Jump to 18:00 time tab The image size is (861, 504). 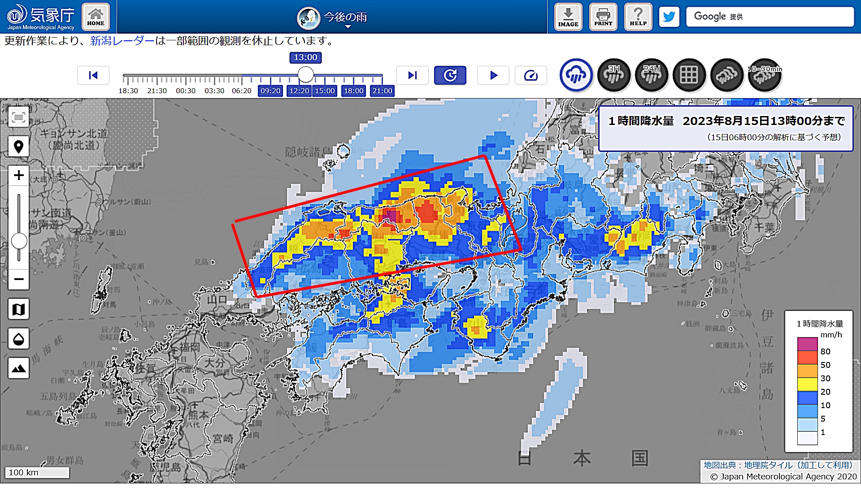point(353,91)
